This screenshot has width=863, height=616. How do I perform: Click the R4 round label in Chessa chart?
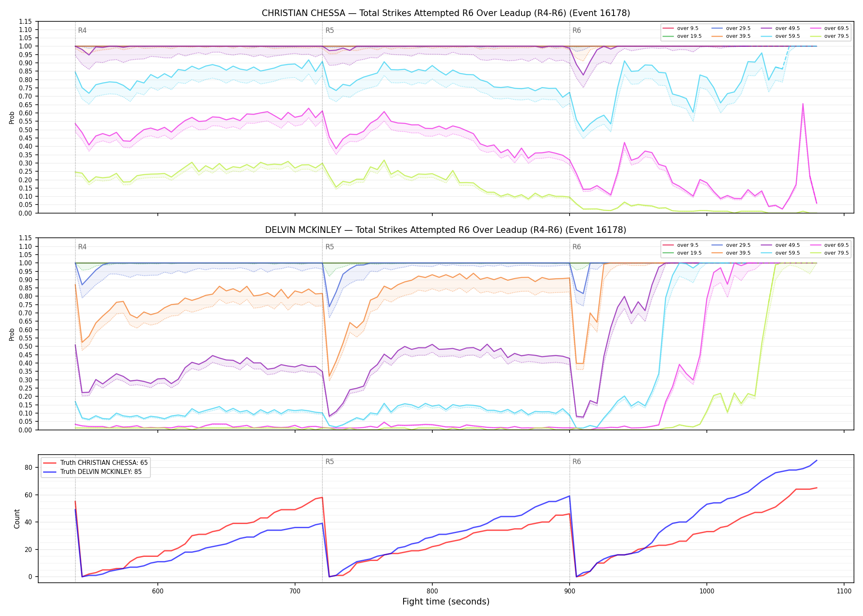click(x=82, y=30)
